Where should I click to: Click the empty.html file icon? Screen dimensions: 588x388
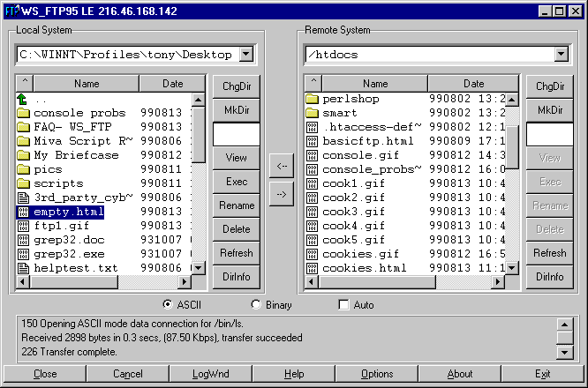pos(23,212)
